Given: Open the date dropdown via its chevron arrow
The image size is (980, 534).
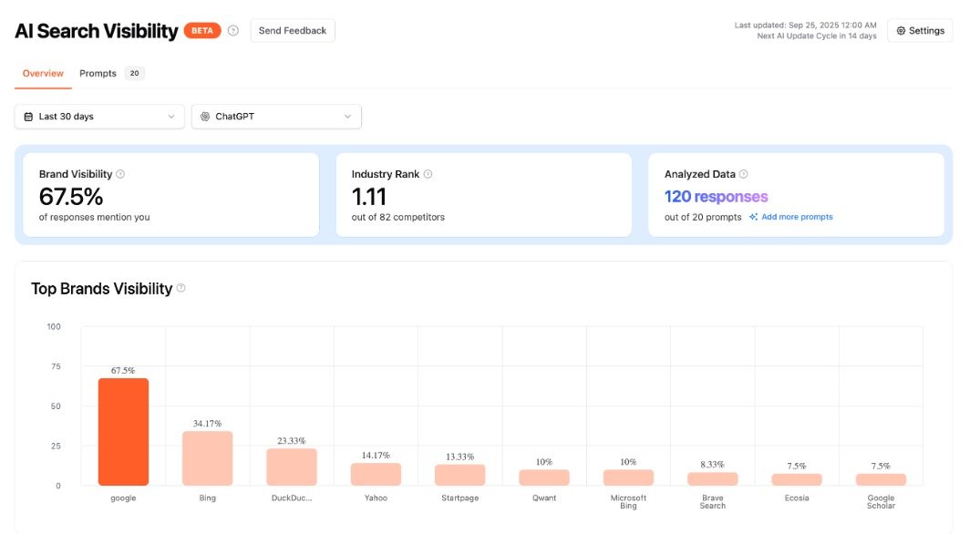Looking at the screenshot, I should pos(170,116).
